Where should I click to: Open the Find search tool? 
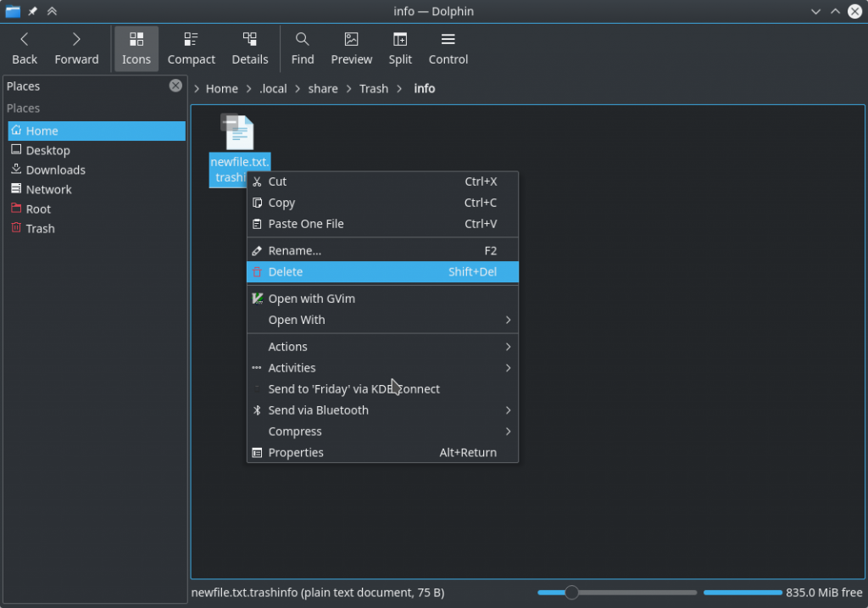tap(302, 48)
